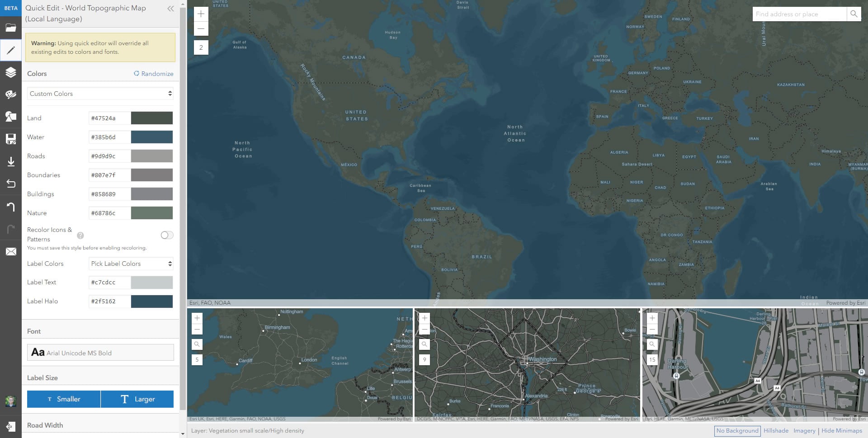Select the No Background option
This screenshot has width=868, height=438.
[737, 431]
